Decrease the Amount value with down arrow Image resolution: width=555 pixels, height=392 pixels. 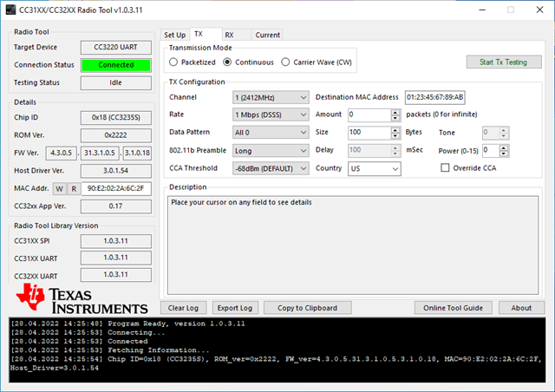pyautogui.click(x=395, y=118)
